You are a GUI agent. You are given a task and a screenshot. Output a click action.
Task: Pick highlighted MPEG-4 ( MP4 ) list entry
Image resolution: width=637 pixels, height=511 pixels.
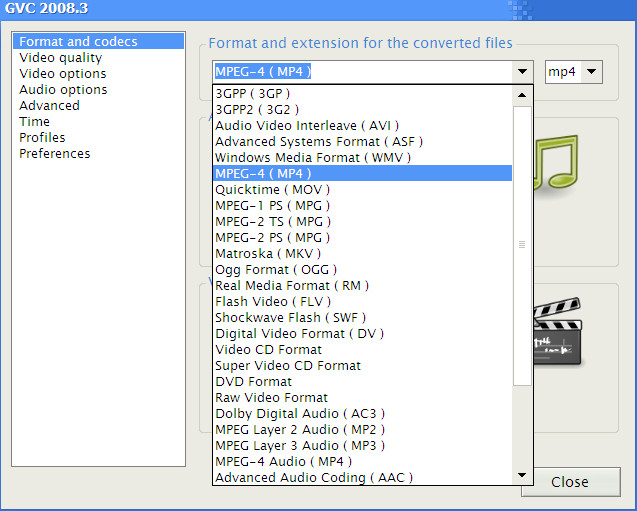click(362, 173)
